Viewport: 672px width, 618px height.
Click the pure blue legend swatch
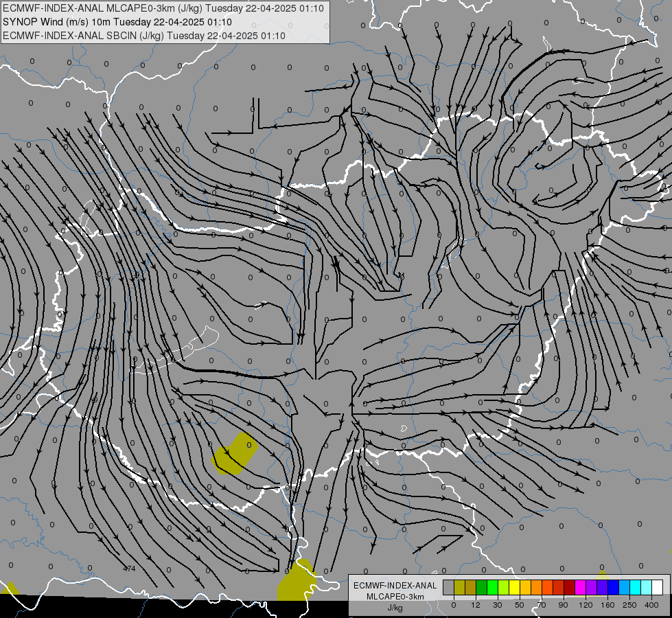pos(613,587)
